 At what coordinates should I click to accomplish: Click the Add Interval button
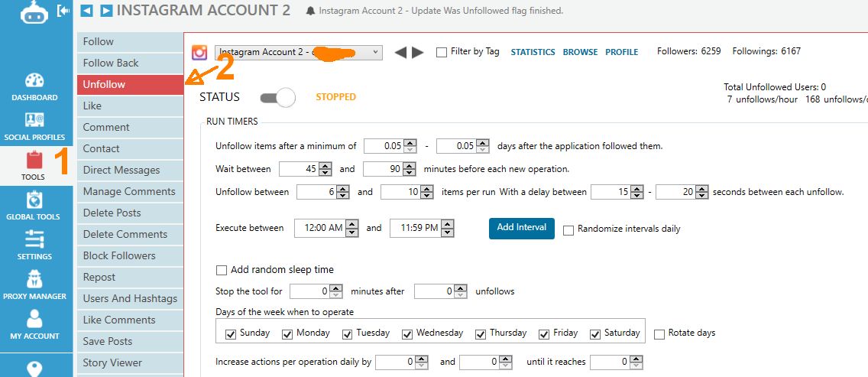[x=521, y=228]
